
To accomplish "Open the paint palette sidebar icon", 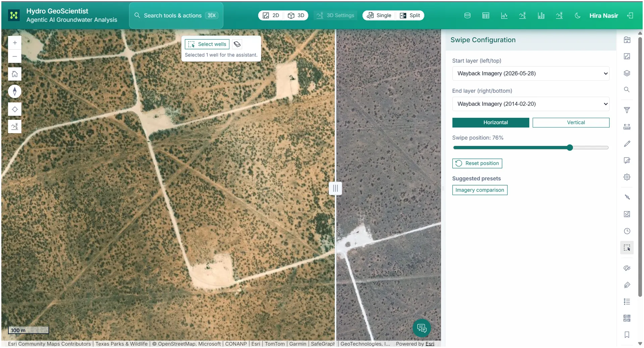I will click(x=627, y=268).
